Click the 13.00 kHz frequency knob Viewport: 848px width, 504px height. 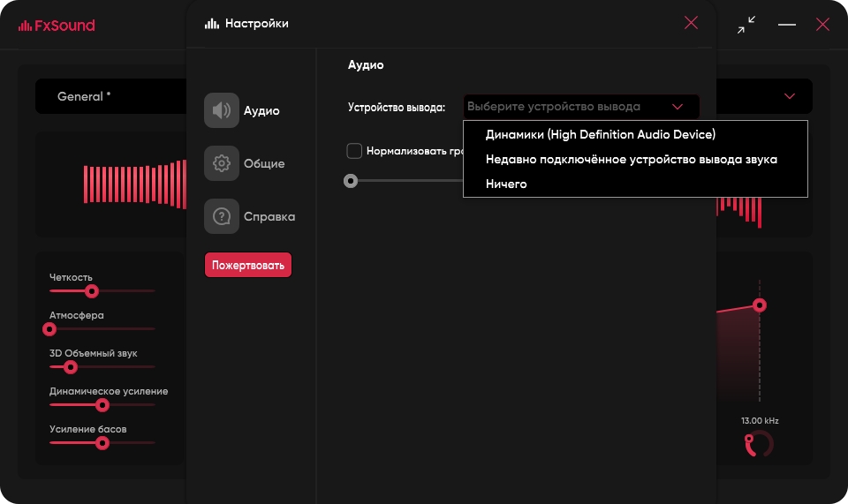coord(759,444)
